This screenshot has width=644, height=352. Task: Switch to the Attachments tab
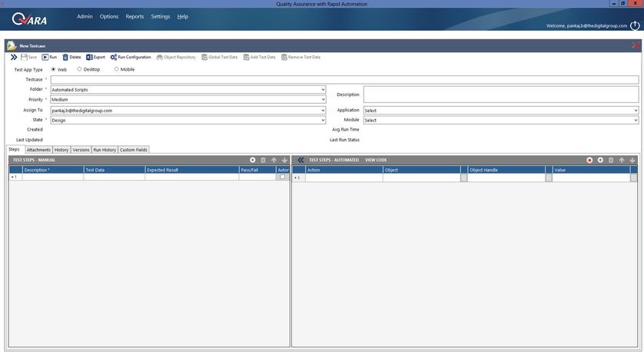[x=38, y=150]
